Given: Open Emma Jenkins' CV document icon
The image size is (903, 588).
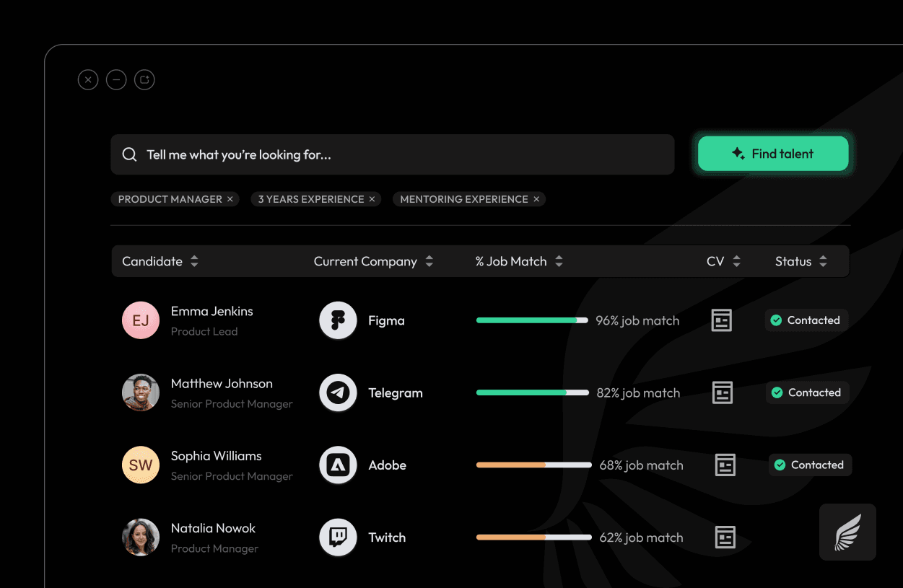Looking at the screenshot, I should coord(721,320).
